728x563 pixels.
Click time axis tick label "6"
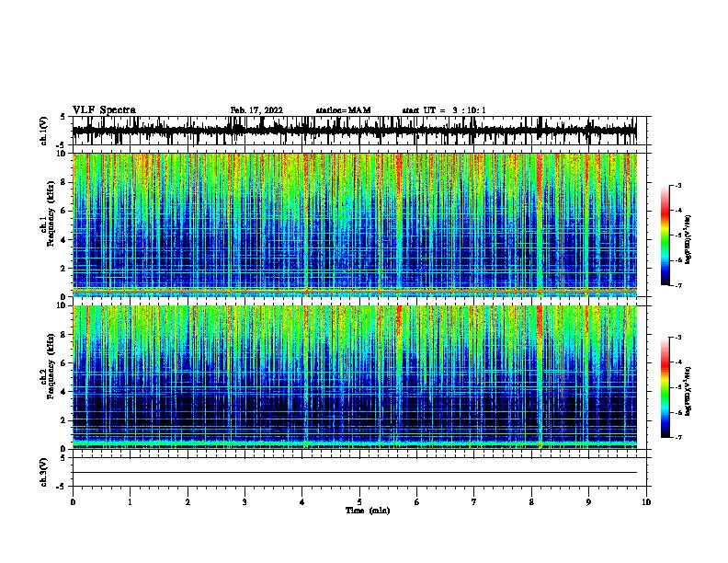click(417, 501)
